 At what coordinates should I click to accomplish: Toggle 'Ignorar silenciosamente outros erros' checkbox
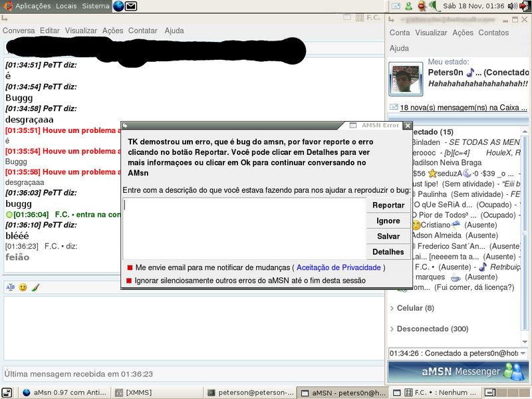(129, 281)
